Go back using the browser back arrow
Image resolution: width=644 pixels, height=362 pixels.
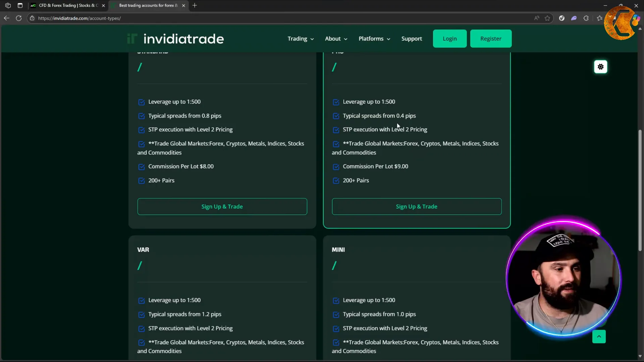coord(7,18)
